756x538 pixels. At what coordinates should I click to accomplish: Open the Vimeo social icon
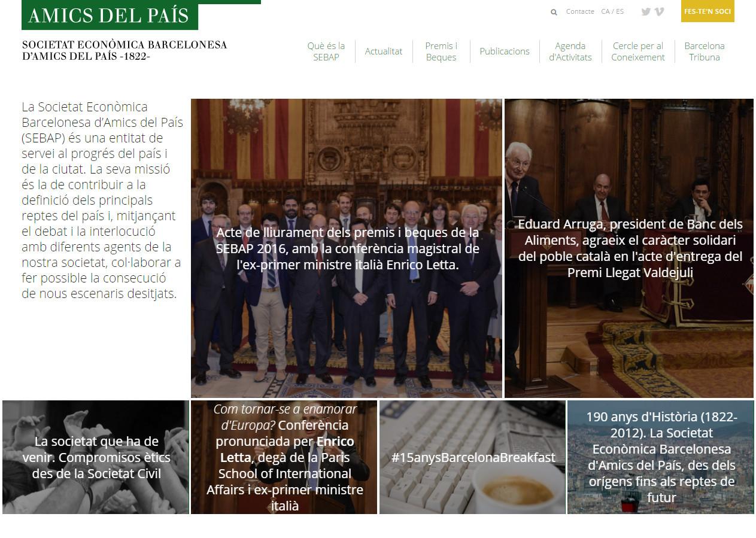(659, 11)
